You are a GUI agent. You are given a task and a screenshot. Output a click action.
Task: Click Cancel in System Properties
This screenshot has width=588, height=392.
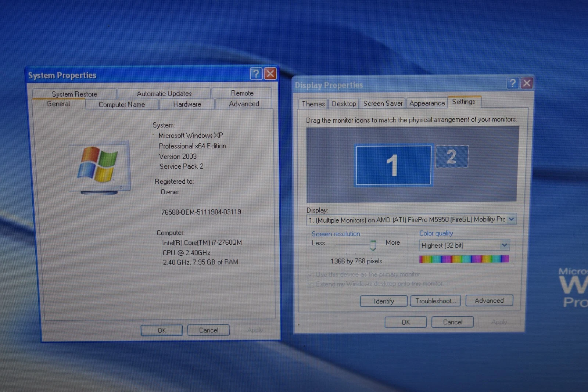pos(209,330)
